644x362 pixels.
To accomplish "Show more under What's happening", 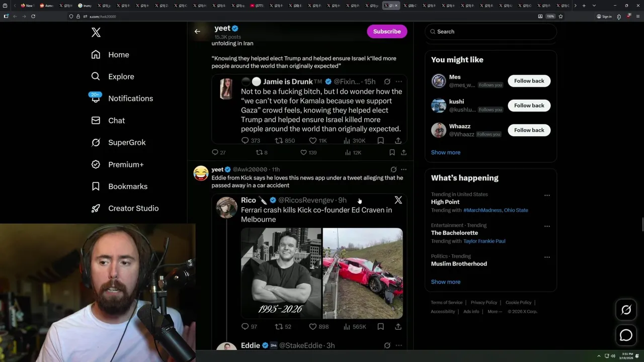I will point(445,282).
